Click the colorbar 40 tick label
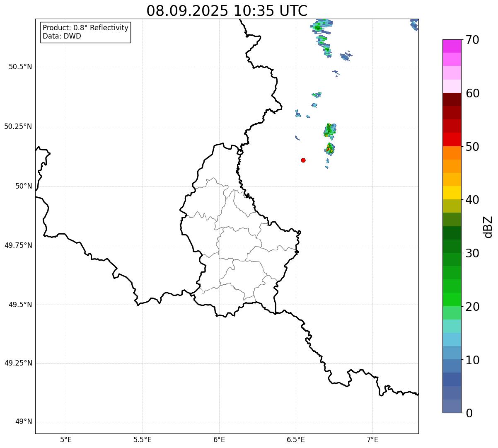Image resolution: width=498 pixels, height=448 pixels. pos(472,200)
